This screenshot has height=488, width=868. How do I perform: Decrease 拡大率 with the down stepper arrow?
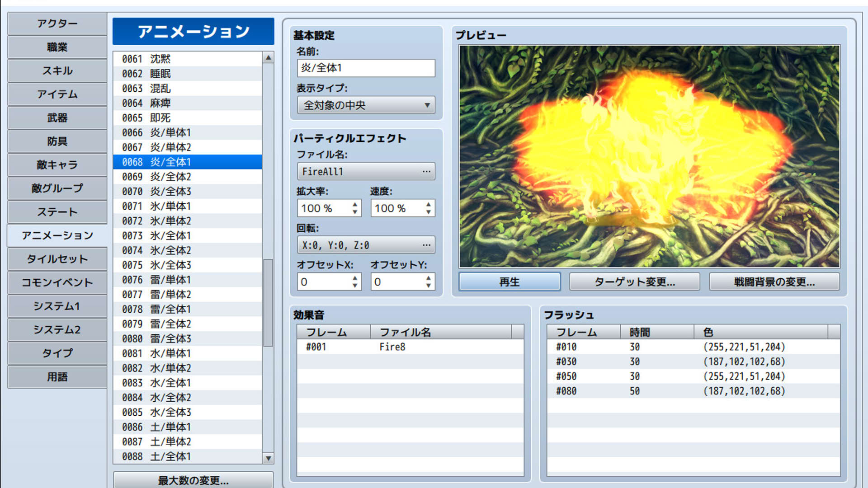point(355,212)
